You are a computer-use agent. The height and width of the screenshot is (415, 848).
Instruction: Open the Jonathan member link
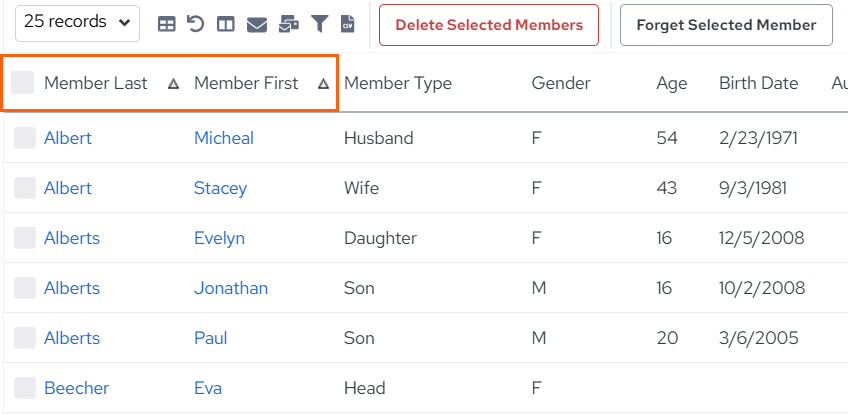231,288
